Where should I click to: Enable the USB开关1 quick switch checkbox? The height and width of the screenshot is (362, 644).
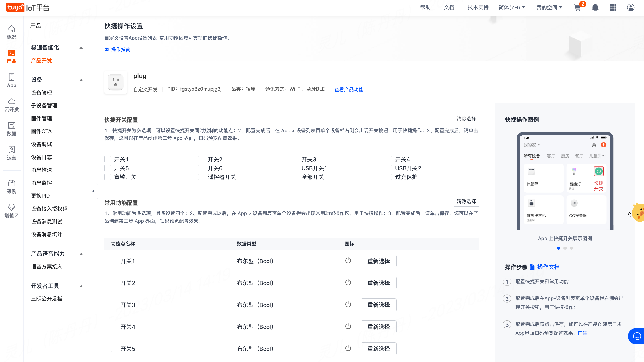point(295,168)
